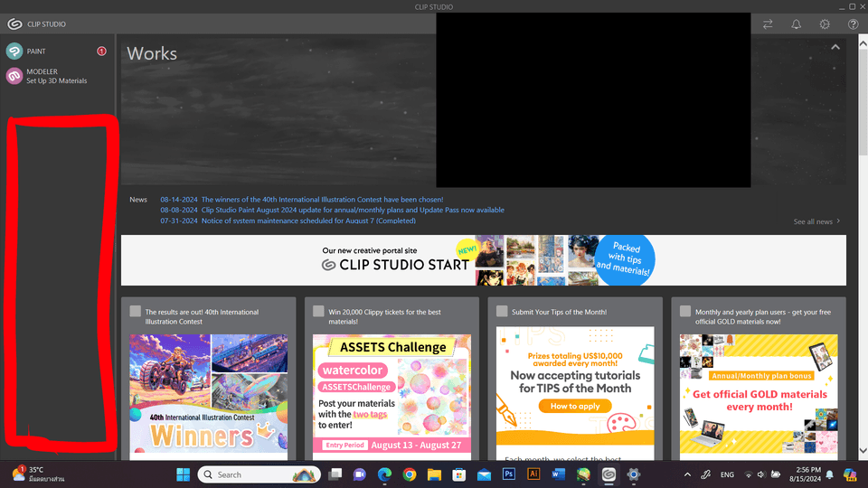Viewport: 868px width, 488px height.
Task: Open the 40th Illustration Contest Winners thumbnail
Action: tap(209, 393)
